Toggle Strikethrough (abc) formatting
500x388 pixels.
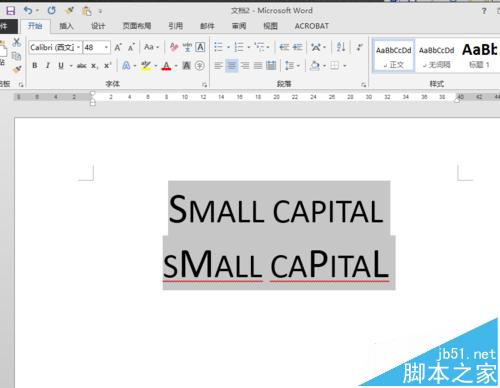click(x=82, y=66)
